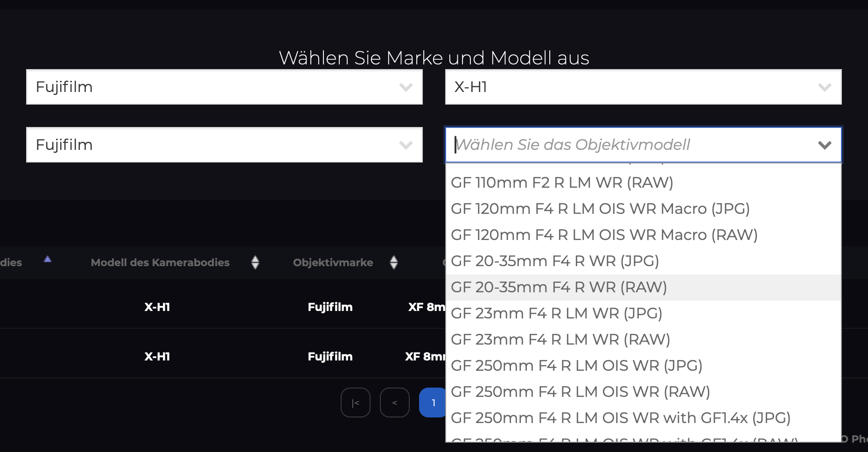Go to previous page of results

(395, 403)
